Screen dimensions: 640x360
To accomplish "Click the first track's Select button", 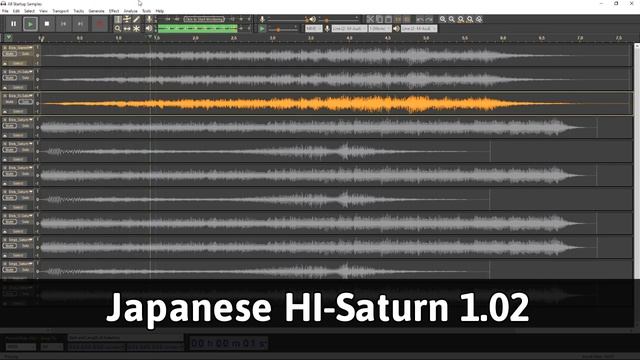I will 18,64.
